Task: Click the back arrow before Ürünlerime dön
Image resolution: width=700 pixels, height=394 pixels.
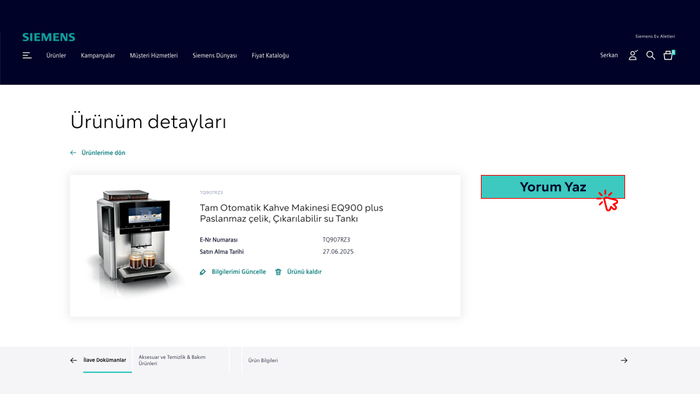Action: click(73, 153)
